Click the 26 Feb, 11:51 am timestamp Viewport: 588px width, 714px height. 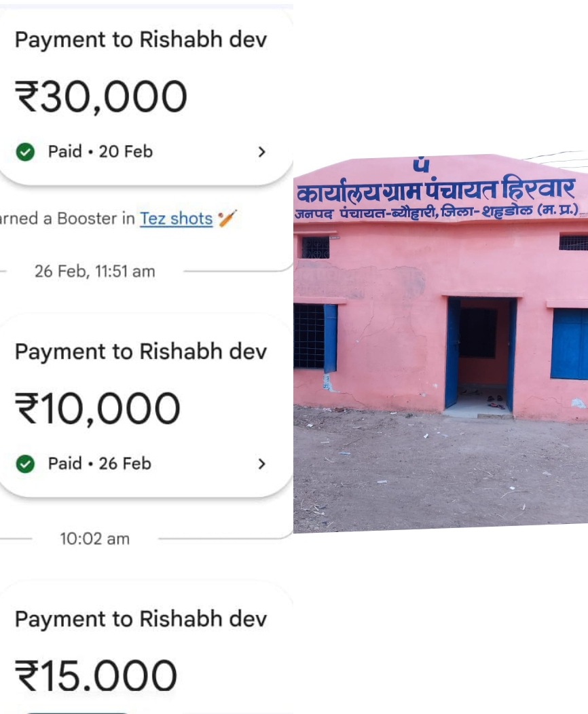(95, 271)
